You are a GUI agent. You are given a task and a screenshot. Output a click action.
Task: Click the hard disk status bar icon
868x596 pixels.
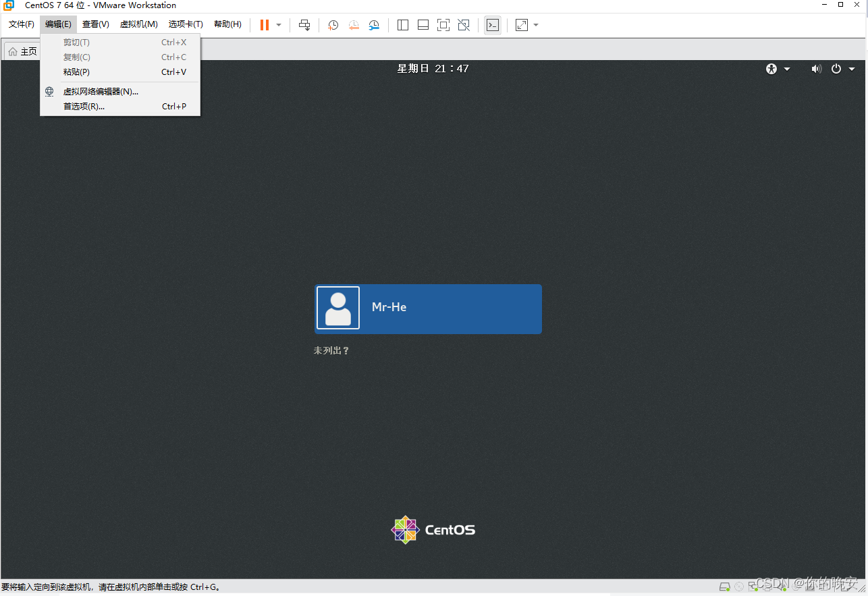coord(725,586)
